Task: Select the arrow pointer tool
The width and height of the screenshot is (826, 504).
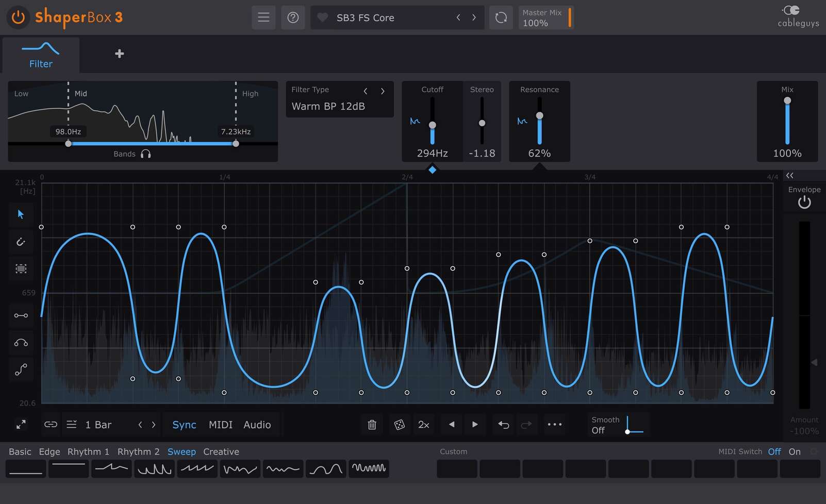Action: (21, 214)
